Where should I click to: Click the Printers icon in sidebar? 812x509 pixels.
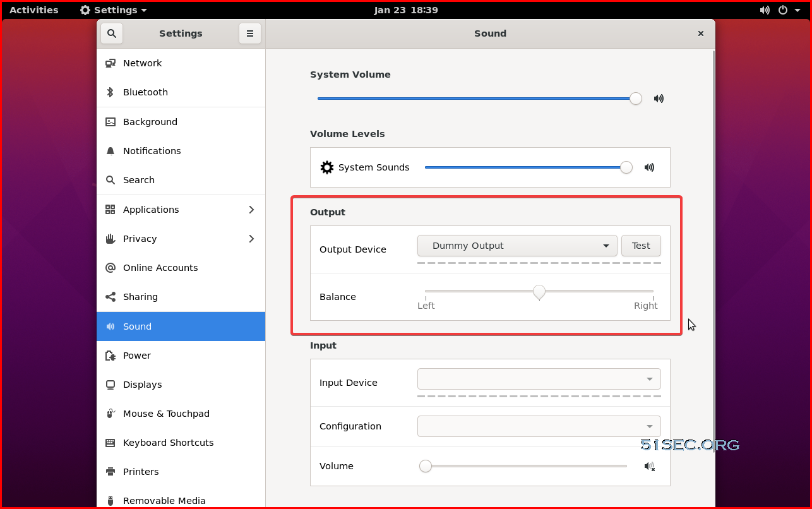[110, 472]
